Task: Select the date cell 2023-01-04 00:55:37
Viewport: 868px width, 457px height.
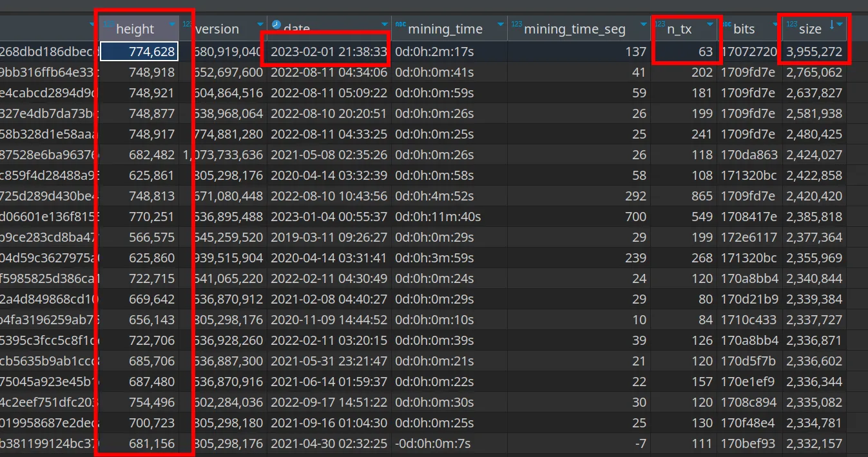Action: pos(329,217)
